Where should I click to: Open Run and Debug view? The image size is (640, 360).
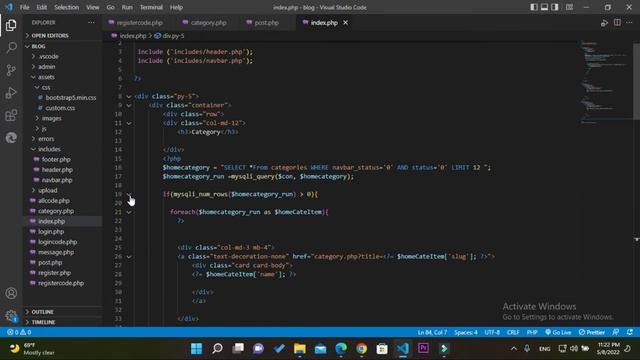coord(11,93)
